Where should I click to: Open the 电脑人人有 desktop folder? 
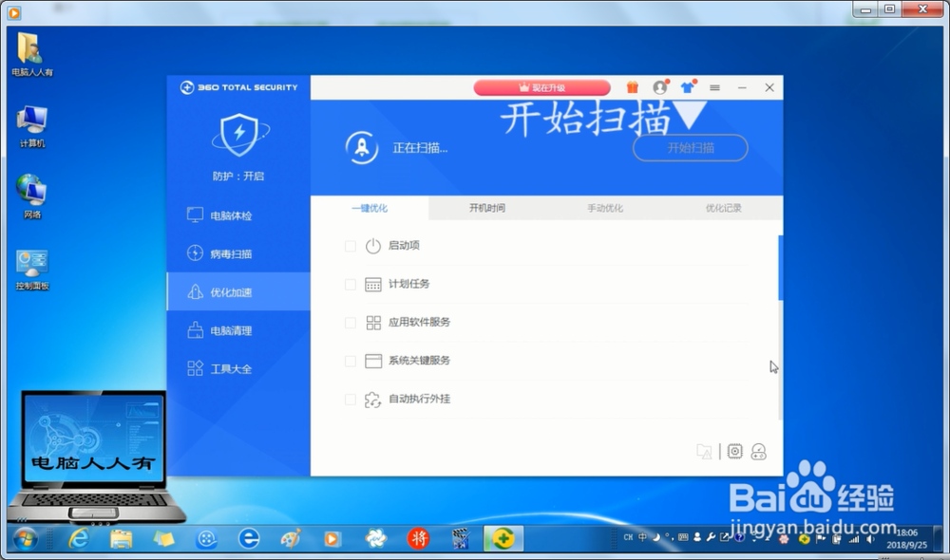[32, 54]
